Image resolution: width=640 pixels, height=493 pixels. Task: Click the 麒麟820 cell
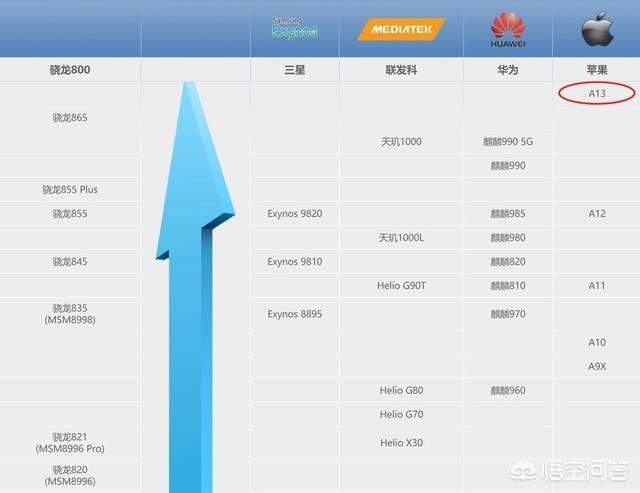tap(508, 262)
